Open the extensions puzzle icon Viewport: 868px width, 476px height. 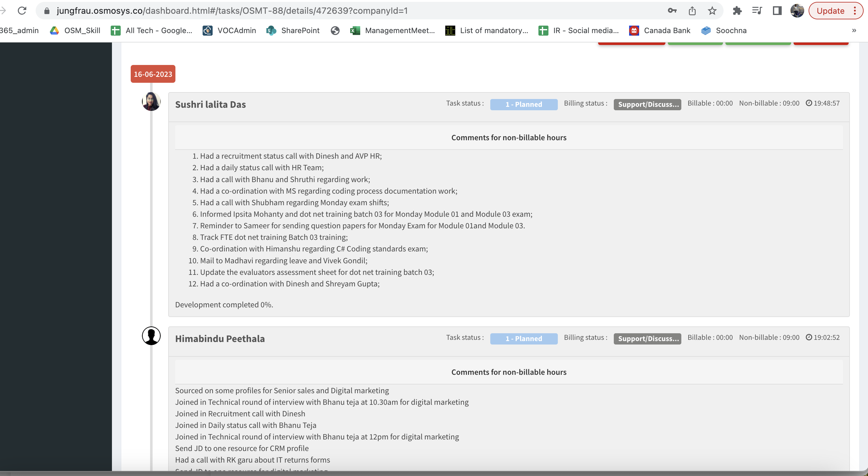click(x=737, y=11)
